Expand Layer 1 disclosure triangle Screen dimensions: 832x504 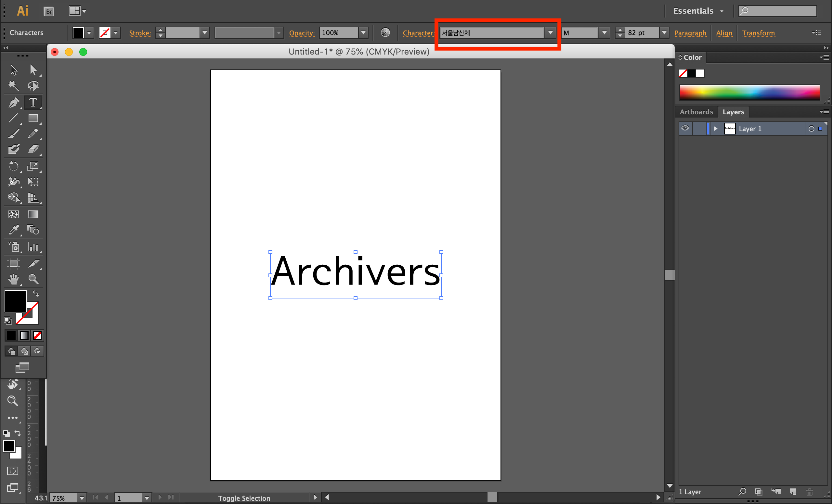click(715, 129)
